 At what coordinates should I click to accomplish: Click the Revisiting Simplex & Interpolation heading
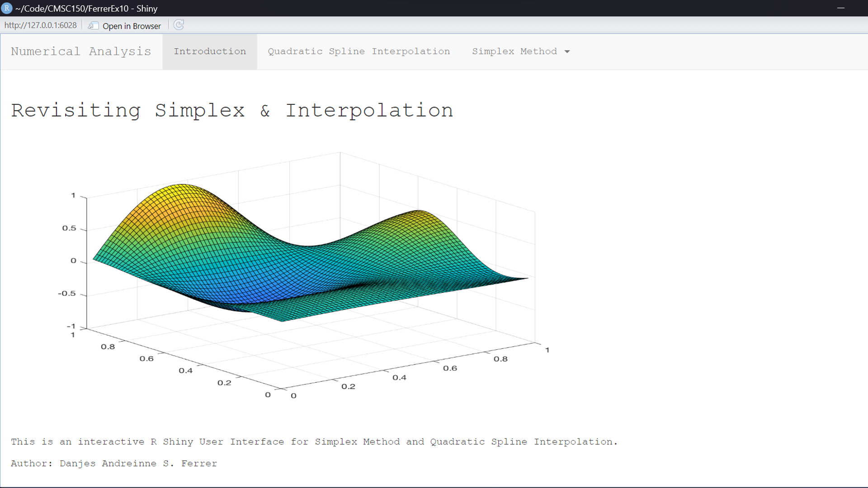coord(232,110)
